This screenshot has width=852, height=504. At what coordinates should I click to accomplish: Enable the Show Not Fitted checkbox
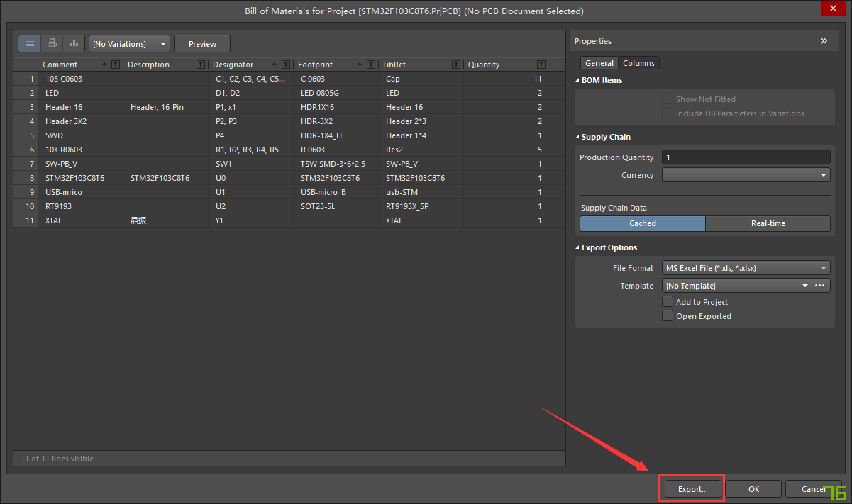click(667, 99)
